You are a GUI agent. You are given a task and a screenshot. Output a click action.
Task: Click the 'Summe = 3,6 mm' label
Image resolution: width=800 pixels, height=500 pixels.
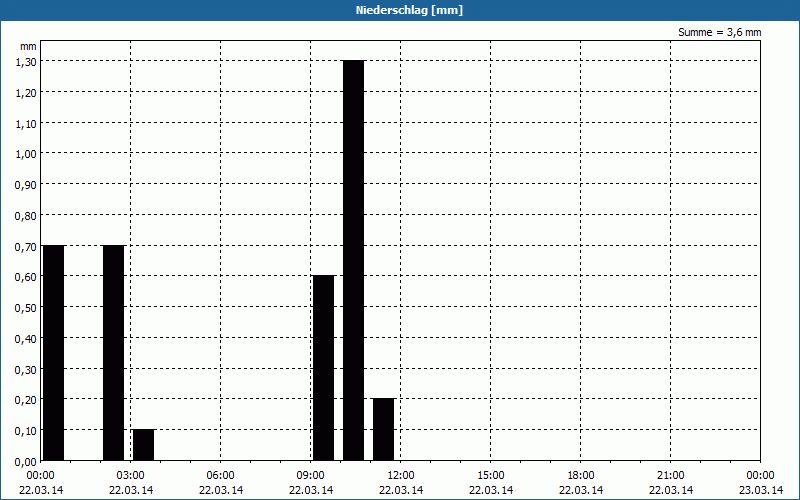[719, 32]
